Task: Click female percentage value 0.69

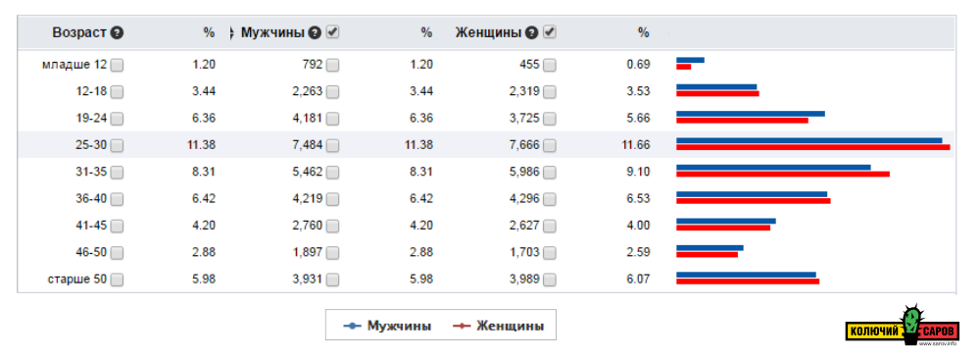Action: click(x=639, y=65)
